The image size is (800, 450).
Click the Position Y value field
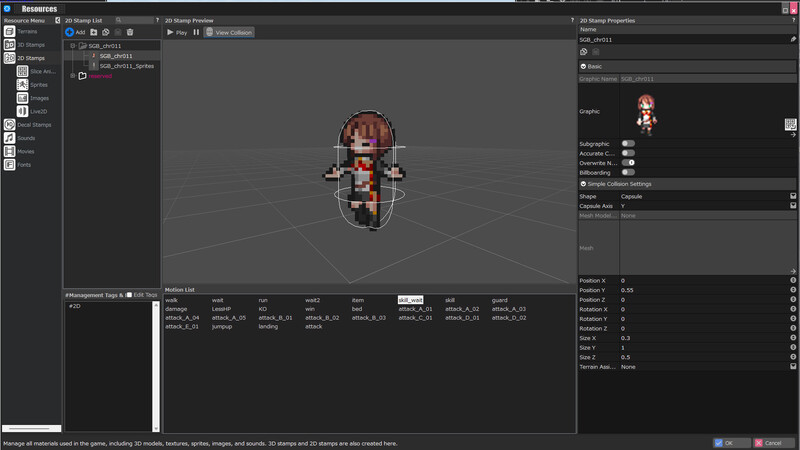tap(704, 290)
